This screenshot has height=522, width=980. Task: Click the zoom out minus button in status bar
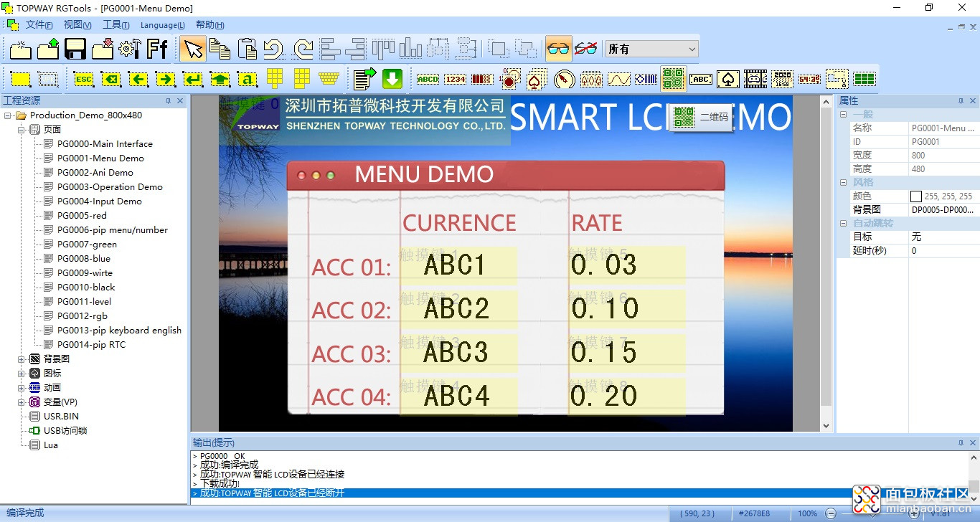point(830,513)
